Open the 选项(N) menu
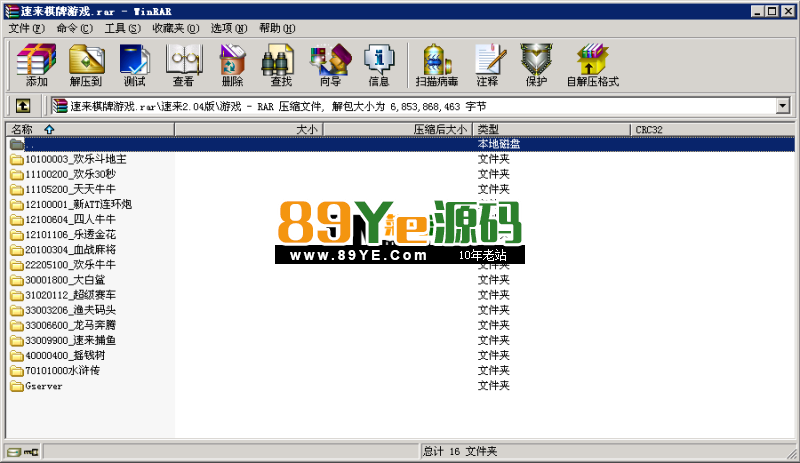The height and width of the screenshot is (463, 800). [x=229, y=29]
